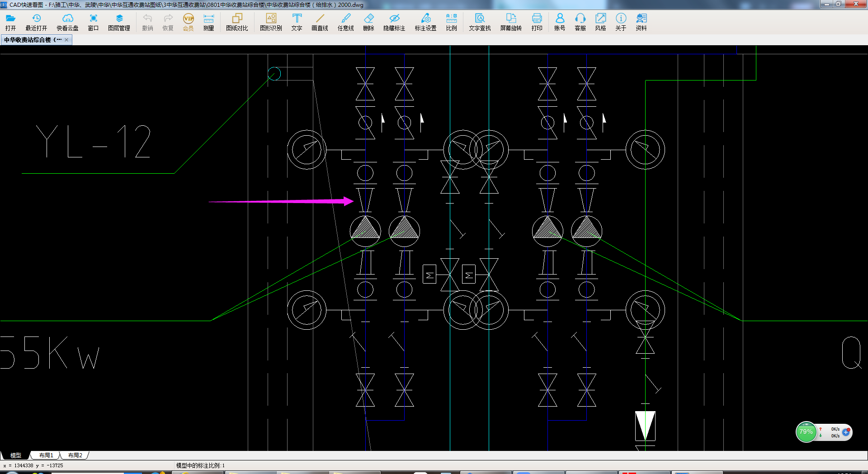
Task: Click the green 79% memory accelerator ball
Action: [x=806, y=432]
